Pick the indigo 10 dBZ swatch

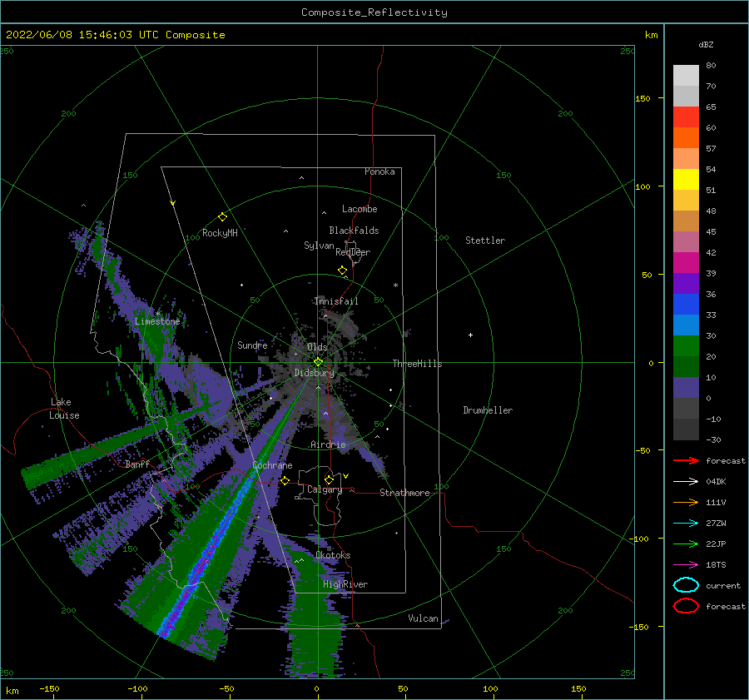pyautogui.click(x=686, y=388)
